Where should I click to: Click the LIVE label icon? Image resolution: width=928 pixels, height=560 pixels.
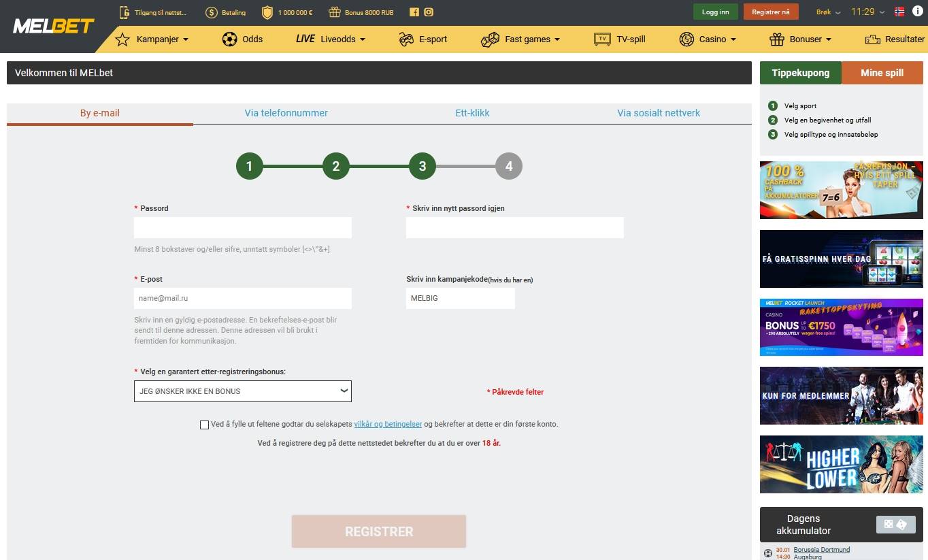click(305, 39)
